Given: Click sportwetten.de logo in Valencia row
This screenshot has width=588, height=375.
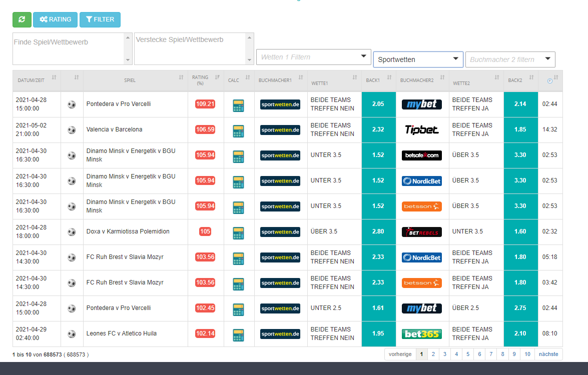Looking at the screenshot, I should click(x=280, y=130).
